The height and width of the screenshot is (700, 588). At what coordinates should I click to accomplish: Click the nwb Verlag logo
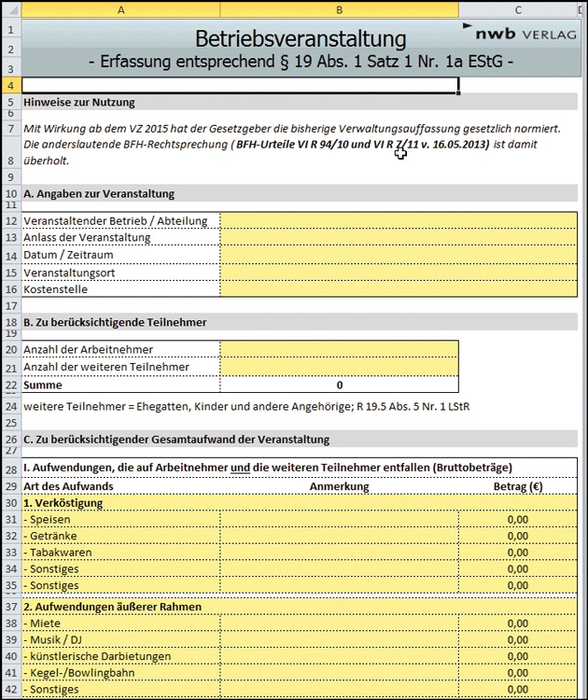click(x=525, y=35)
